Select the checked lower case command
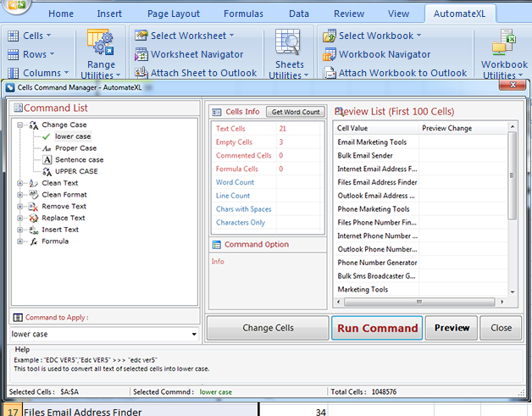The width and height of the screenshot is (532, 416). [73, 136]
